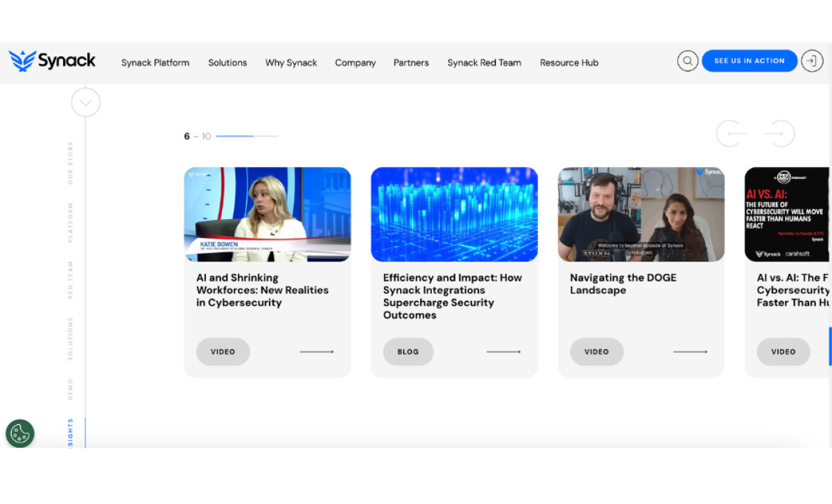832x504 pixels.
Task: Open the search magnifier icon
Action: pyautogui.click(x=687, y=61)
